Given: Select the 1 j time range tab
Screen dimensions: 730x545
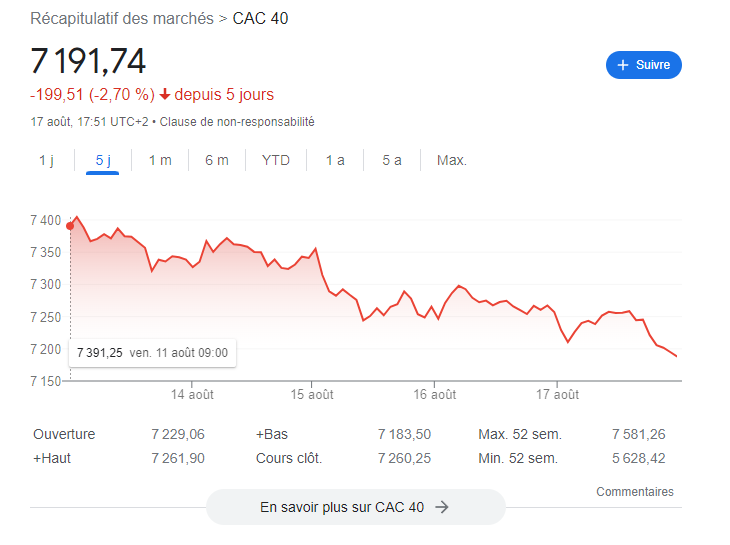Looking at the screenshot, I should click(46, 160).
